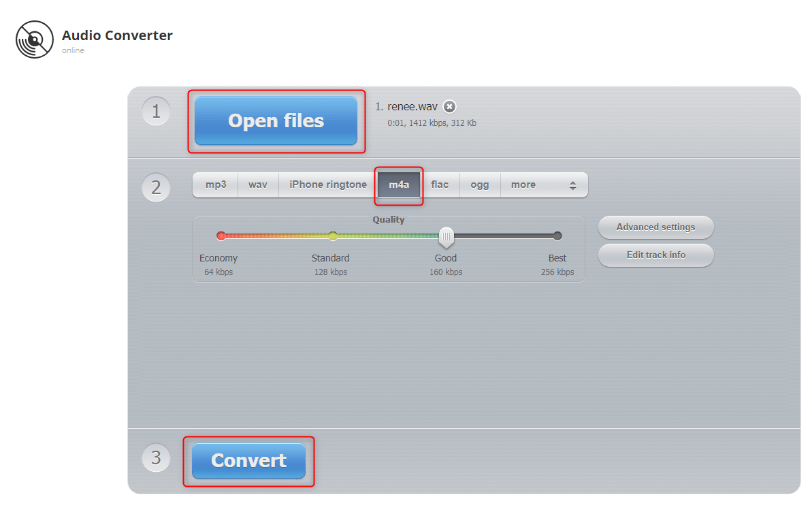Click the Audio Converter title text
This screenshot has width=812, height=514.
[117, 35]
